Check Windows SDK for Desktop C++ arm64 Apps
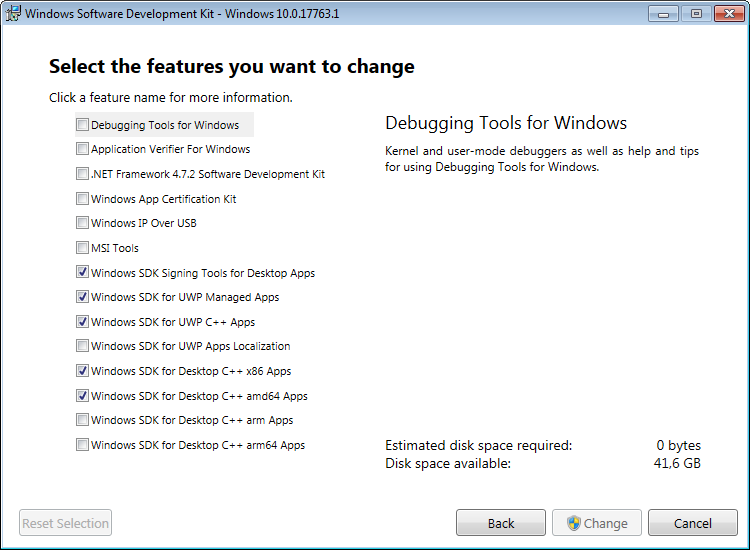 coord(82,444)
